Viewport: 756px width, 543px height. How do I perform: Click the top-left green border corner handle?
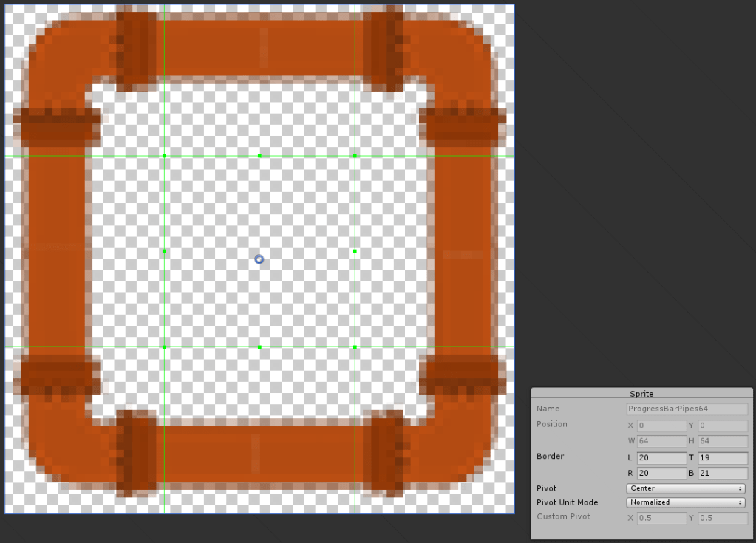pos(164,156)
